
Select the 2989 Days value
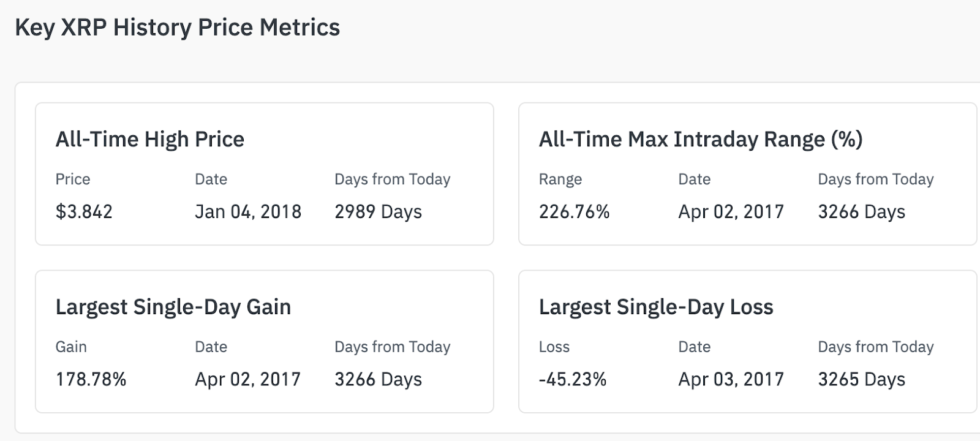point(378,212)
